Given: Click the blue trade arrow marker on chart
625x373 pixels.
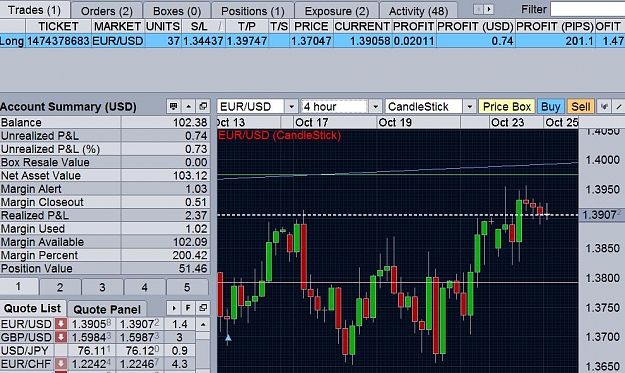Looking at the screenshot, I should [228, 338].
